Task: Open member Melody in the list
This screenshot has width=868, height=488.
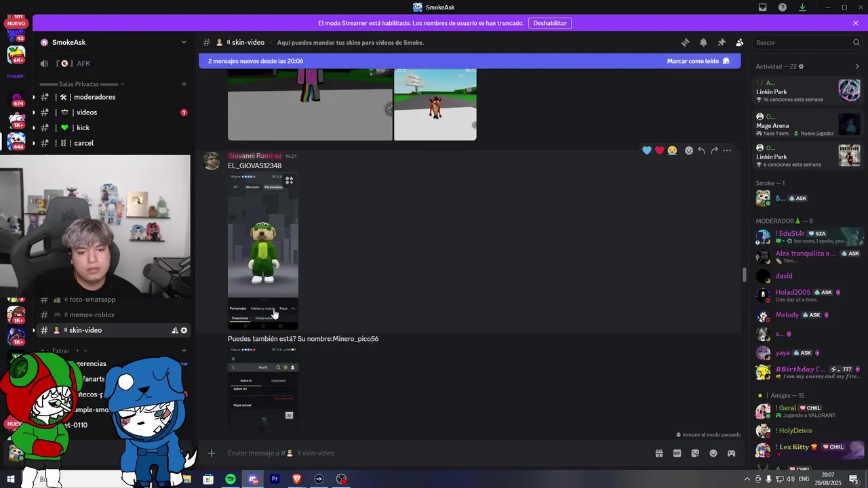Action: point(808,315)
